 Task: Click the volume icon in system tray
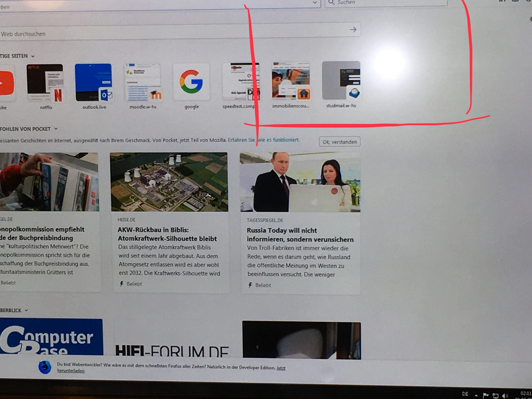point(505,395)
